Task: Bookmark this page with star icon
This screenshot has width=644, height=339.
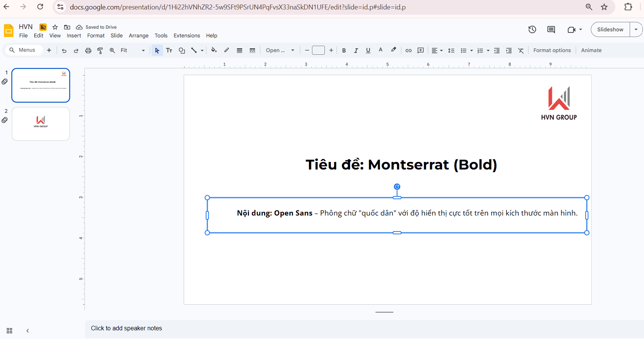Action: [604, 7]
